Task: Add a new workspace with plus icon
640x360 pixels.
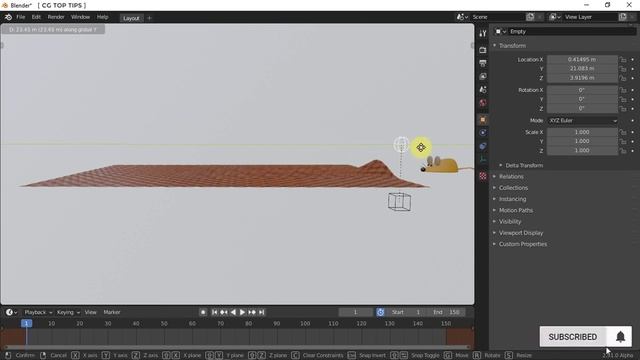Action: tap(149, 18)
